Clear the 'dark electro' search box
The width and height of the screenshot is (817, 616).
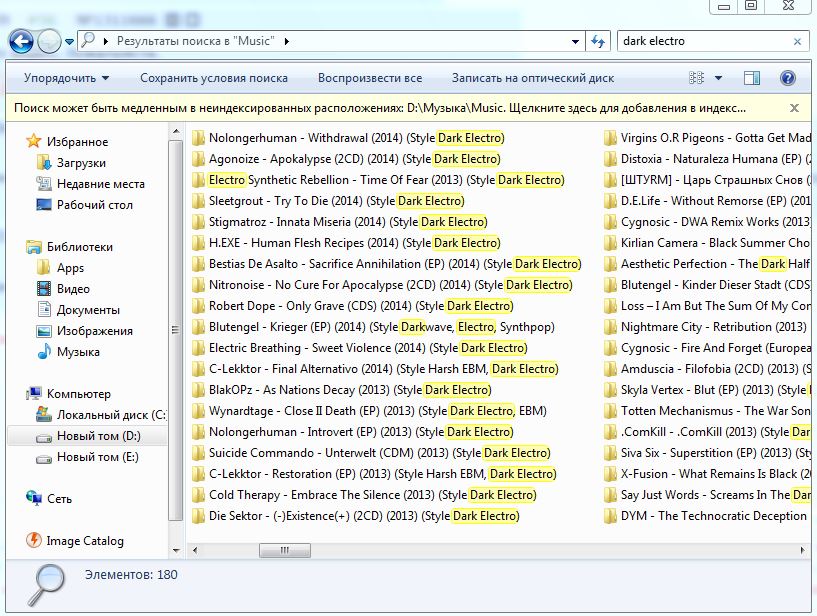(797, 42)
